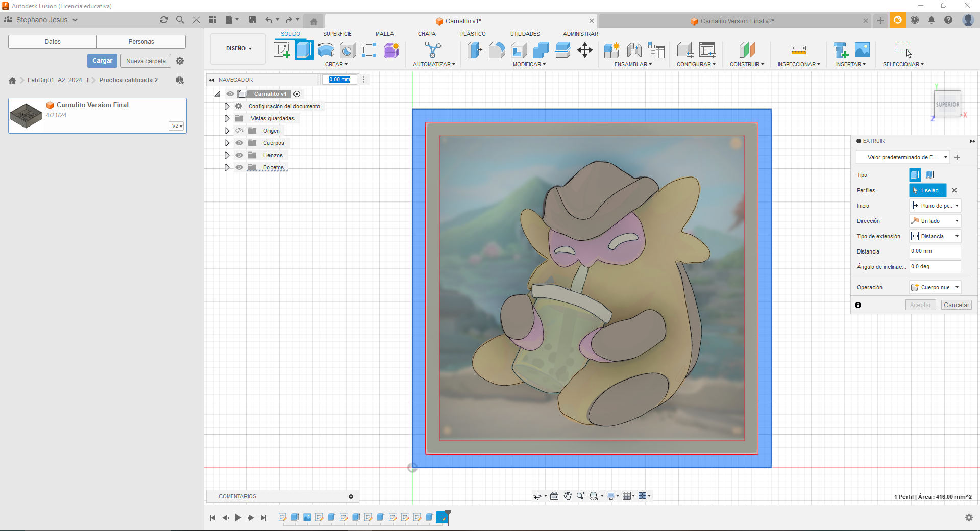Open the Valor predeterminado preset dropdown
The image size is (980, 531).
903,157
